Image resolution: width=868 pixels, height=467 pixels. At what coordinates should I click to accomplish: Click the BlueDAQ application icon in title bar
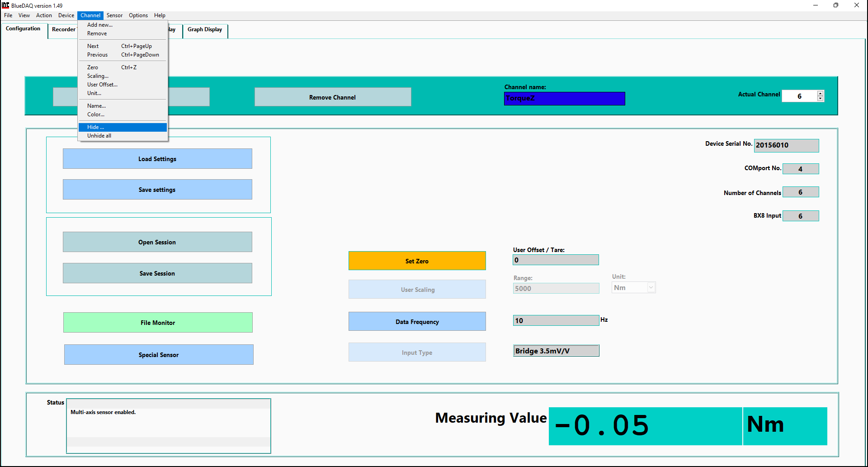tap(5, 5)
